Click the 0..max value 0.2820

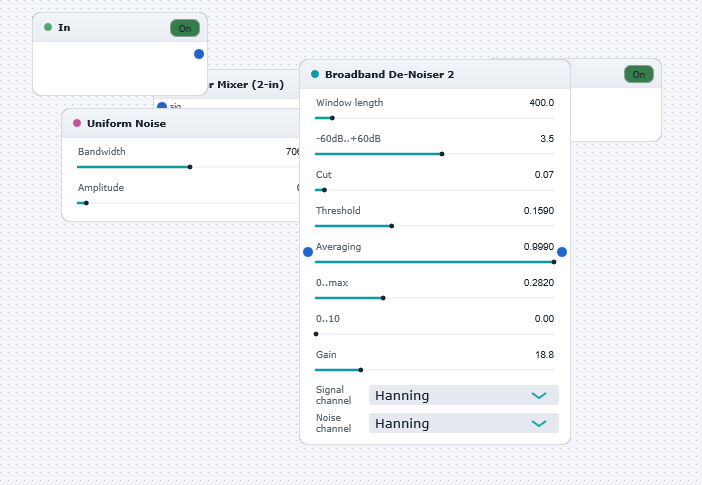tap(539, 283)
